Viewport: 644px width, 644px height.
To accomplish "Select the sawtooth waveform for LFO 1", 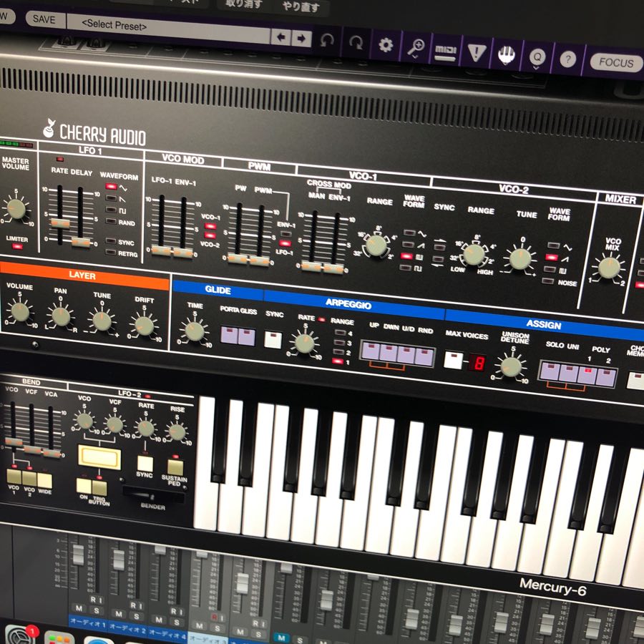I will pos(111,198).
